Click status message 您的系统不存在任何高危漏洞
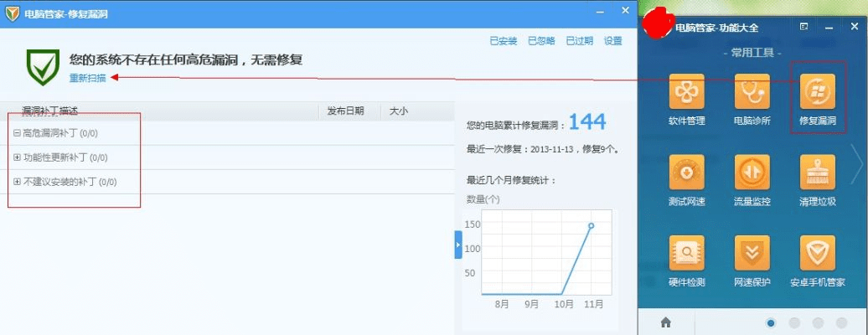This screenshot has height=335, width=868. coord(186,59)
